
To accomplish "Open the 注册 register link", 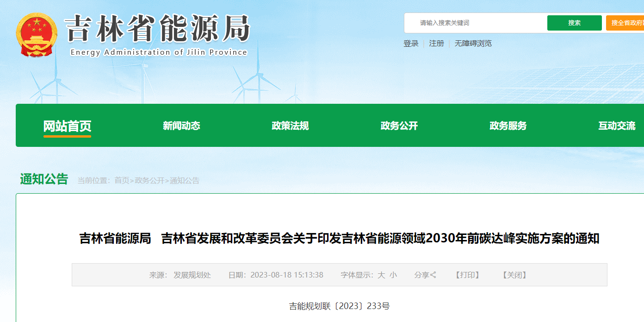I will [436, 44].
